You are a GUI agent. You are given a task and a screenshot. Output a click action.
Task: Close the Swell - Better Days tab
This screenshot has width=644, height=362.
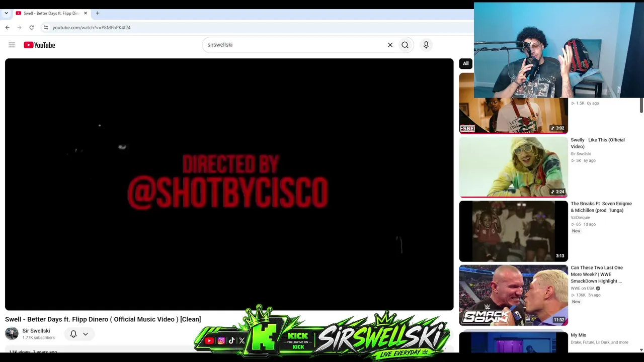[86, 13]
